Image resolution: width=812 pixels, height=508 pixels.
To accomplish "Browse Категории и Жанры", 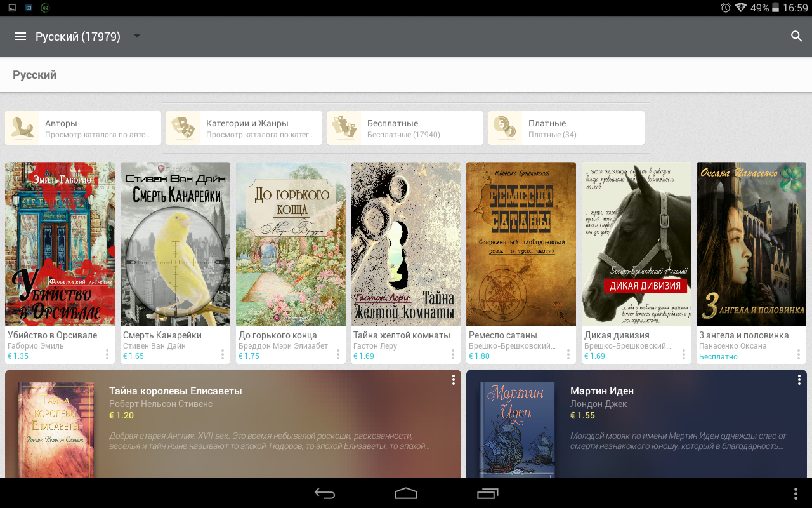I will pos(244,128).
